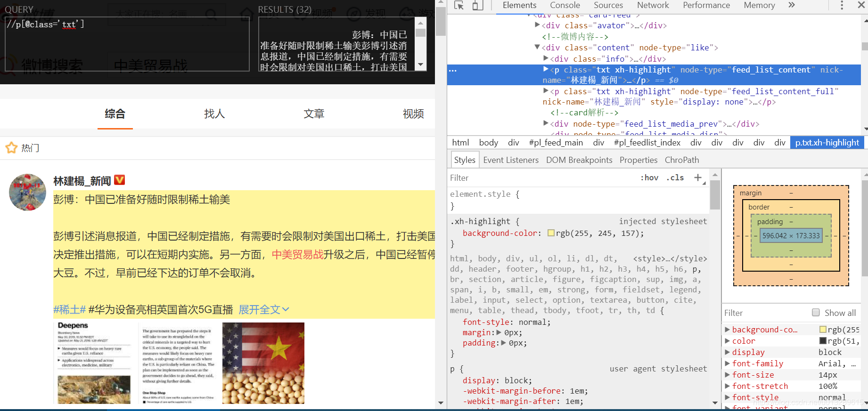Focus the Styles Filter input
This screenshot has width=868, height=411.
coord(542,178)
